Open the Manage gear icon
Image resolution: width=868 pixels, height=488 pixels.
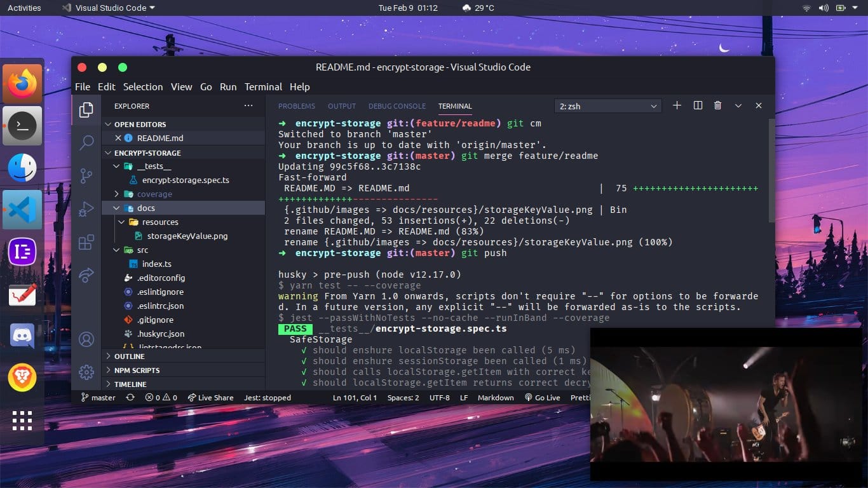(x=86, y=372)
